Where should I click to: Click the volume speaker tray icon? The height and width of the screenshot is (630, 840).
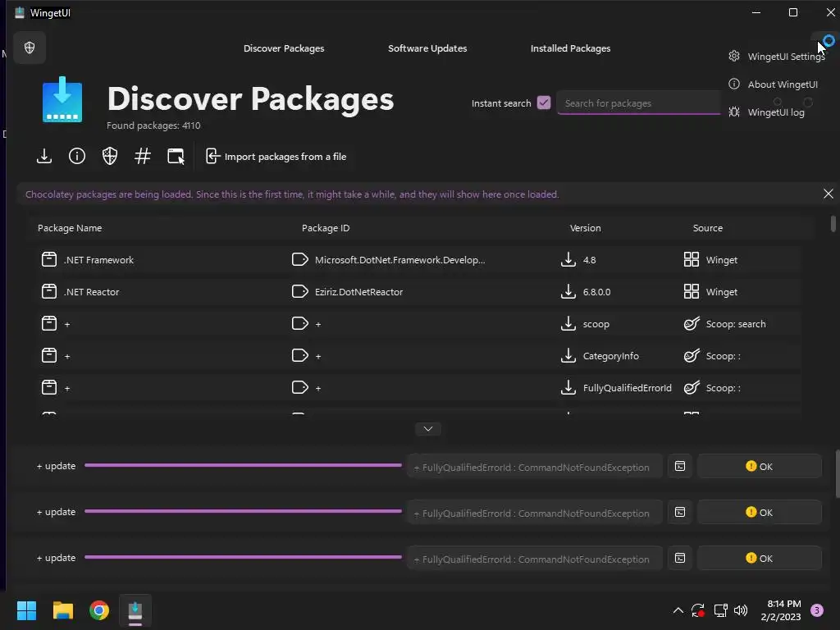click(741, 610)
